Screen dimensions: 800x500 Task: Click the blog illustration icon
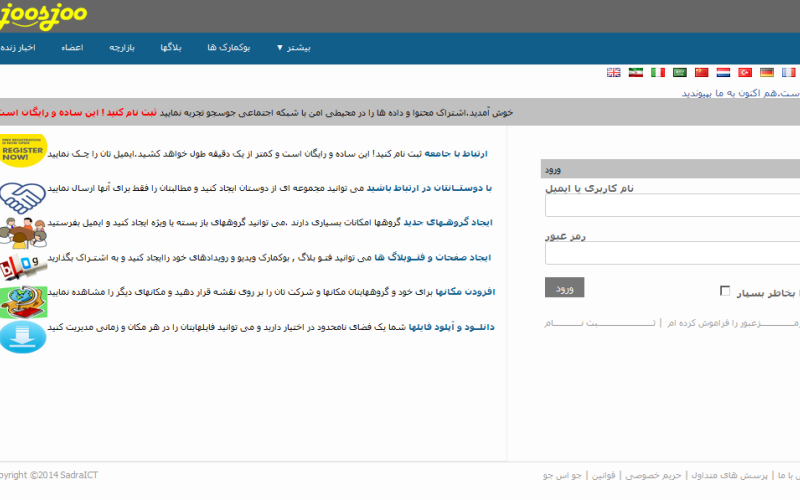(23, 266)
